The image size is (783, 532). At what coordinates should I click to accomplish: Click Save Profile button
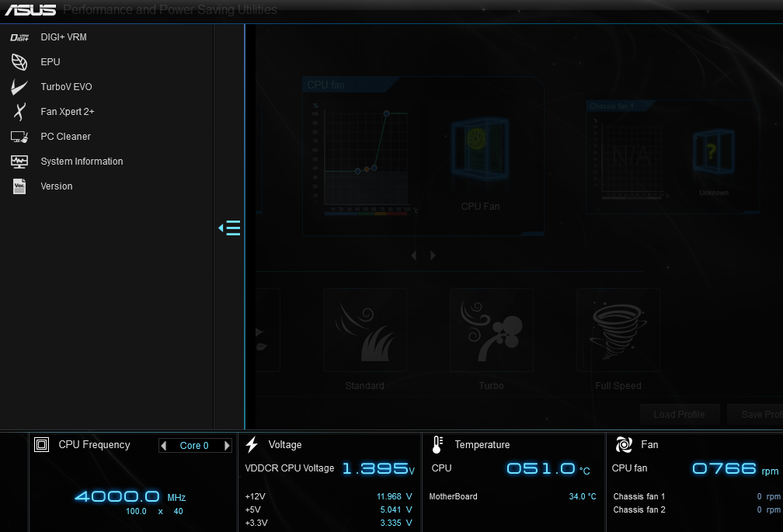coord(755,415)
